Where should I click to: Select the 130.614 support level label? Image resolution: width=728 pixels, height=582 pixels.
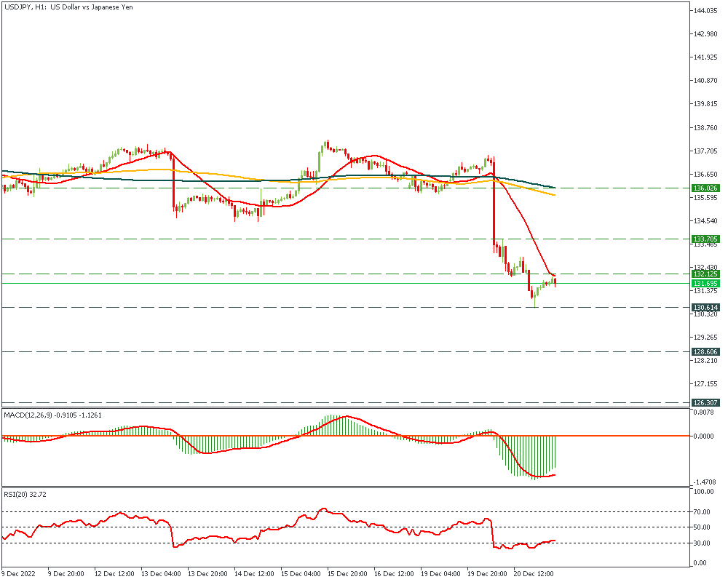[705, 308]
